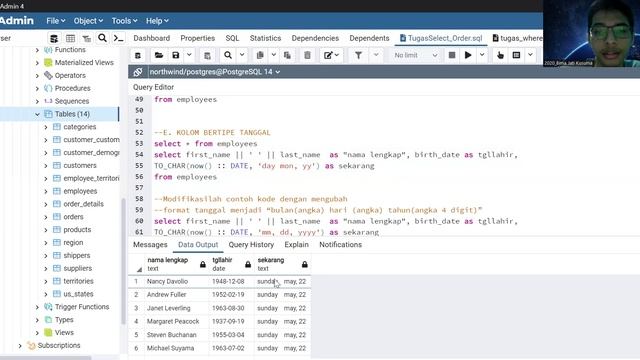Collapse the Tables (14) tree node
This screenshot has width=640, height=360.
pyautogui.click(x=37, y=114)
